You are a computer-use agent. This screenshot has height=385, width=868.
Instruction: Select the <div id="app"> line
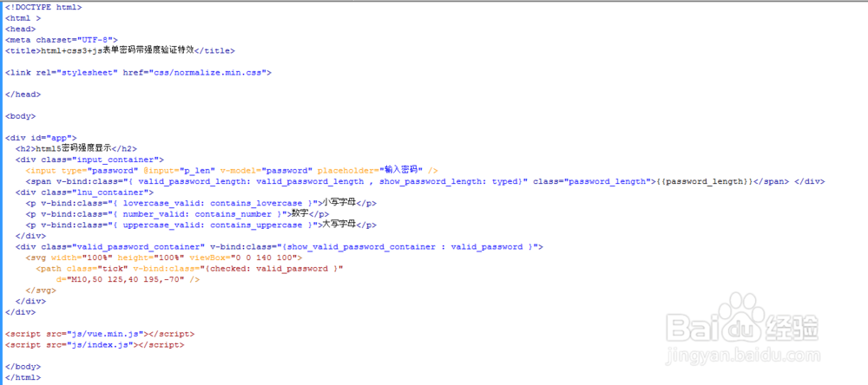tap(41, 138)
